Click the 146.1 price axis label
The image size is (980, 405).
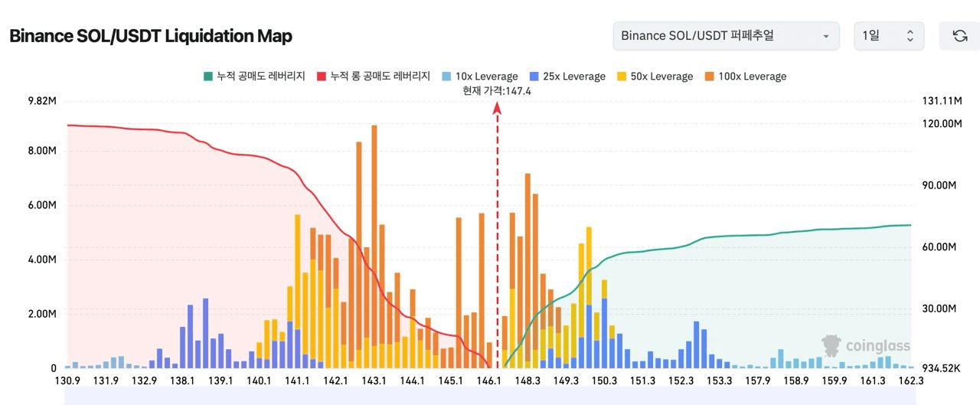[x=489, y=381]
